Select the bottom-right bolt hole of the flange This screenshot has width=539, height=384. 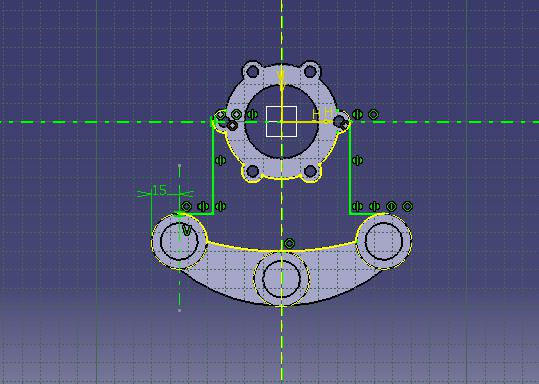(310, 171)
